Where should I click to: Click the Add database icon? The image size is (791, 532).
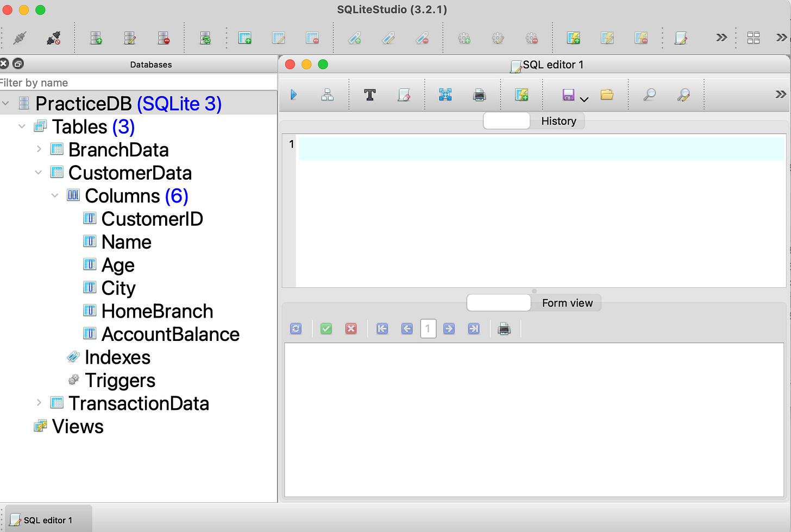tap(96, 38)
